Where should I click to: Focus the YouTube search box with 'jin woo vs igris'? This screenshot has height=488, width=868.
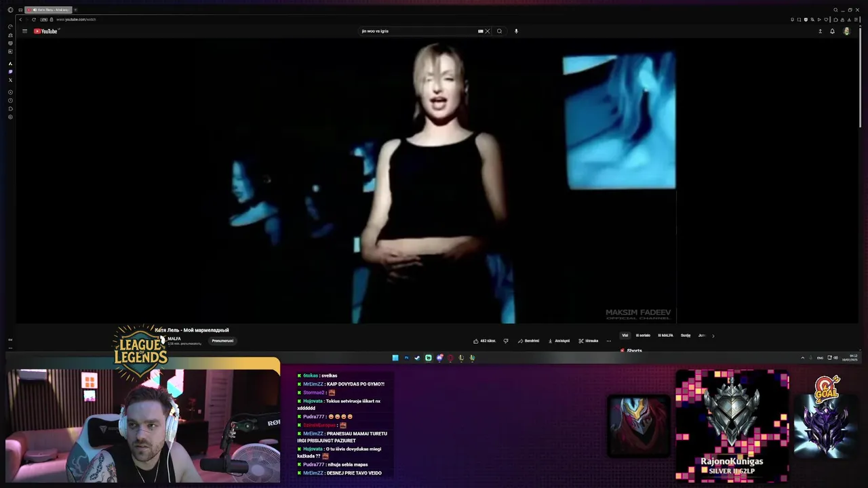417,31
